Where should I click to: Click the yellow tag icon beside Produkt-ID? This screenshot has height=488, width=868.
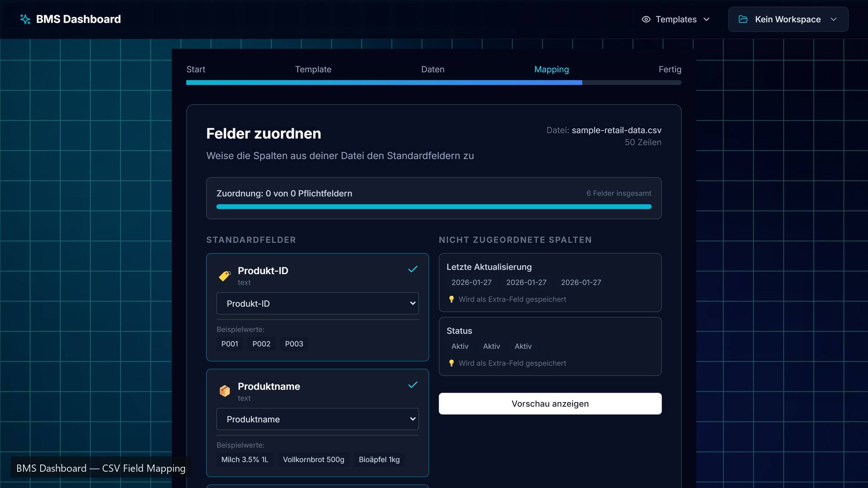coord(225,276)
